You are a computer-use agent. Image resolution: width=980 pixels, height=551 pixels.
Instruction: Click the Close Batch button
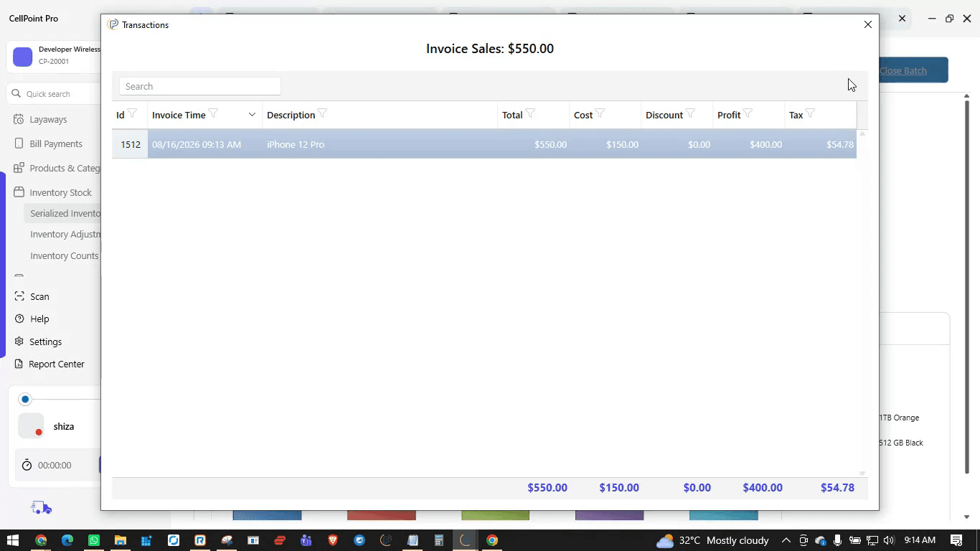coord(913,70)
